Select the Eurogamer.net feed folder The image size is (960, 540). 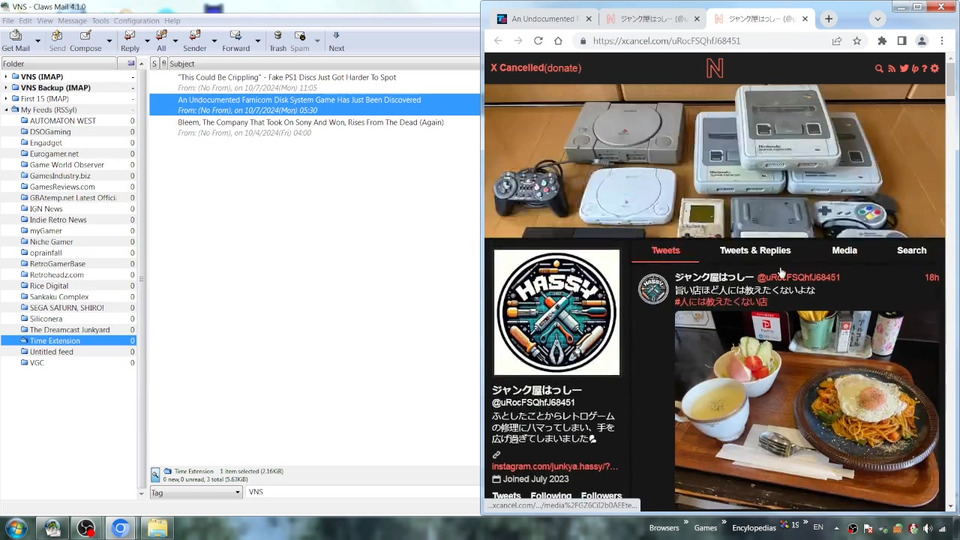click(x=54, y=154)
